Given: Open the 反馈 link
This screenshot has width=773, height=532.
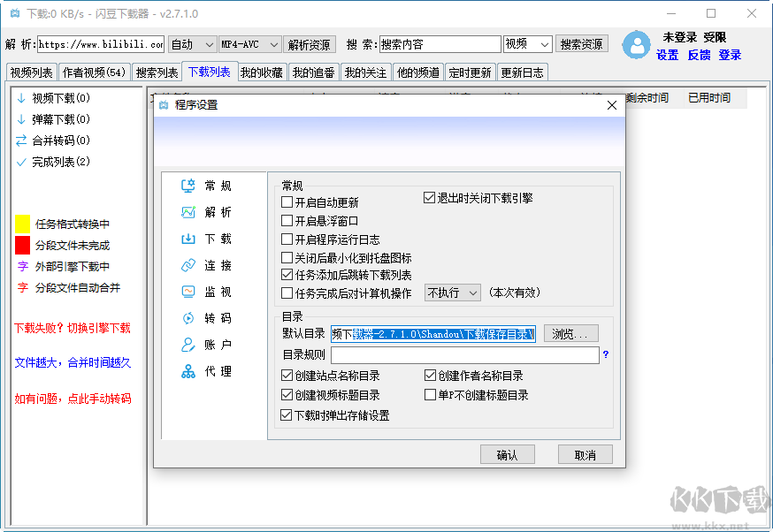Looking at the screenshot, I should tap(699, 55).
